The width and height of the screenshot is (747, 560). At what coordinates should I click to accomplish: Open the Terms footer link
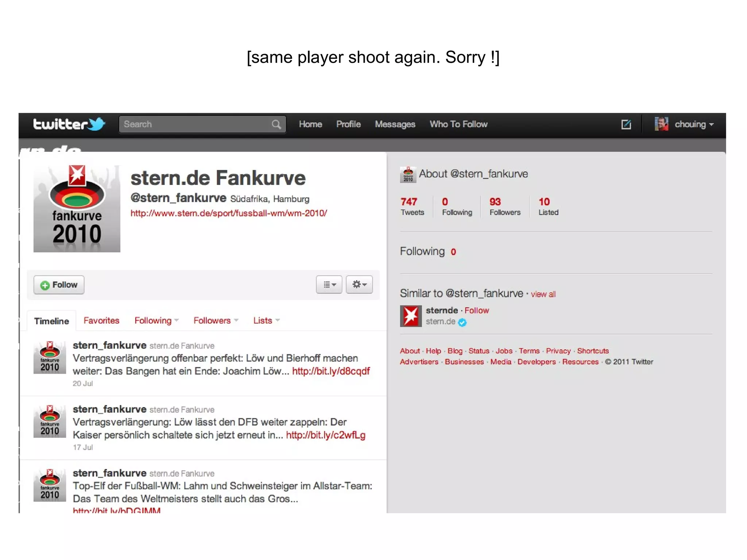[x=529, y=351]
